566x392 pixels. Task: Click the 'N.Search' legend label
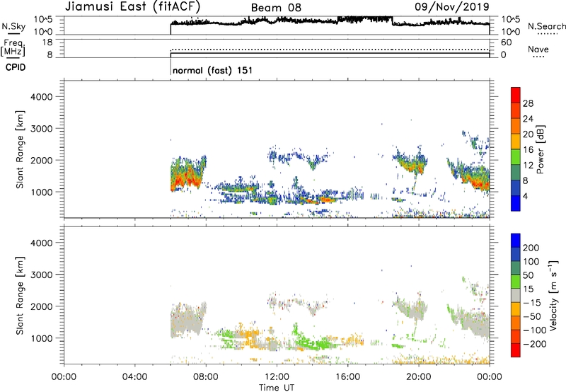point(546,26)
